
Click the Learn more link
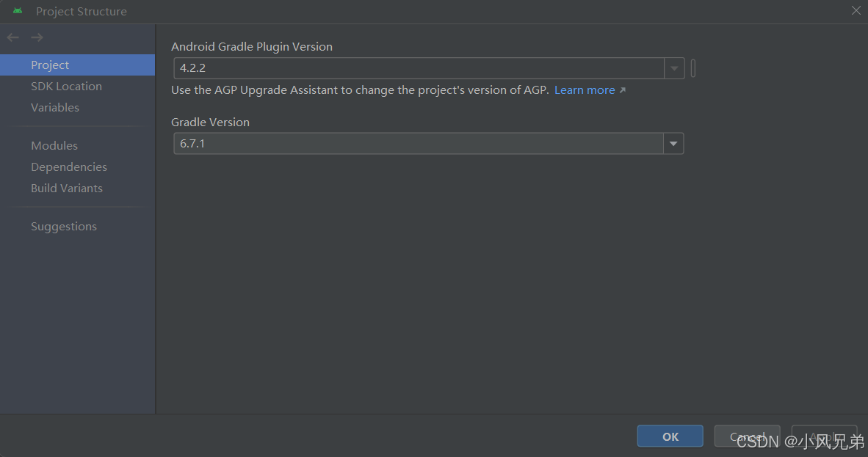[x=585, y=89]
